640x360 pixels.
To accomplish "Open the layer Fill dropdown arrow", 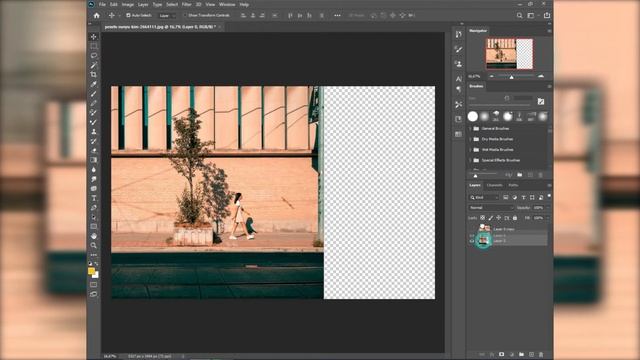I will click(548, 218).
